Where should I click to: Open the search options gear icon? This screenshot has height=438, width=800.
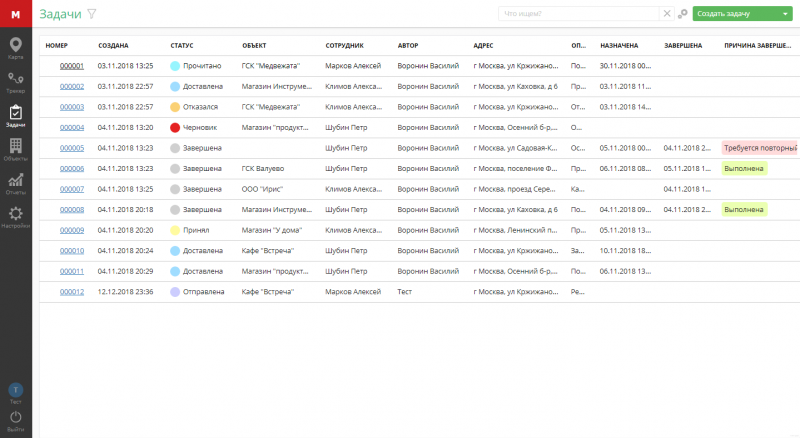pos(682,14)
